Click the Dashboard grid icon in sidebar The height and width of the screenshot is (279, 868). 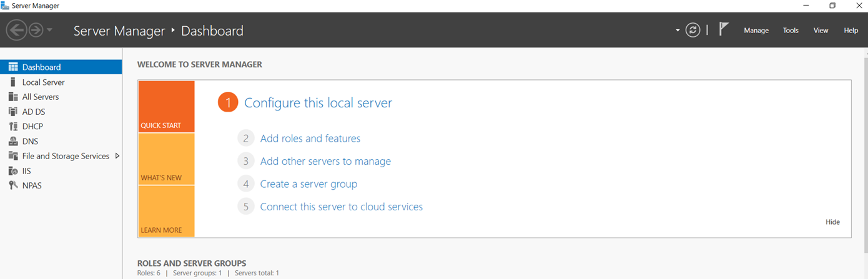pos(12,67)
